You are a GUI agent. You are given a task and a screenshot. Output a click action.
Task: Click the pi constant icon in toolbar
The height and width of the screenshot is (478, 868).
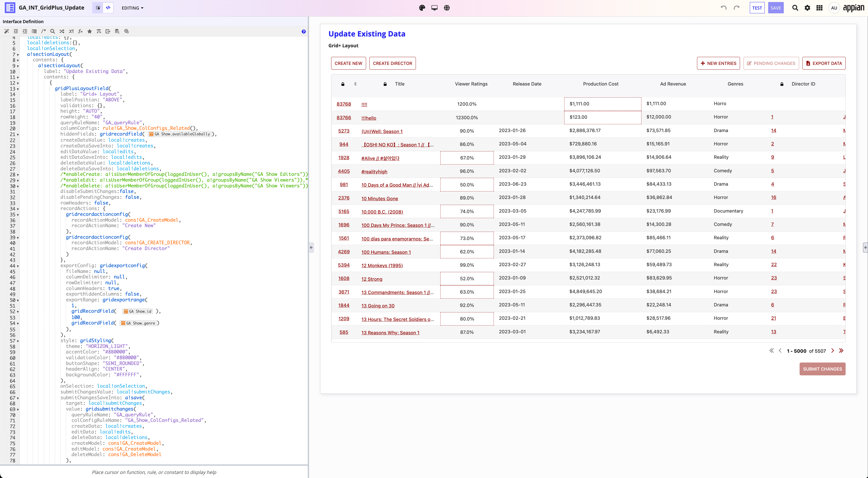(99, 31)
